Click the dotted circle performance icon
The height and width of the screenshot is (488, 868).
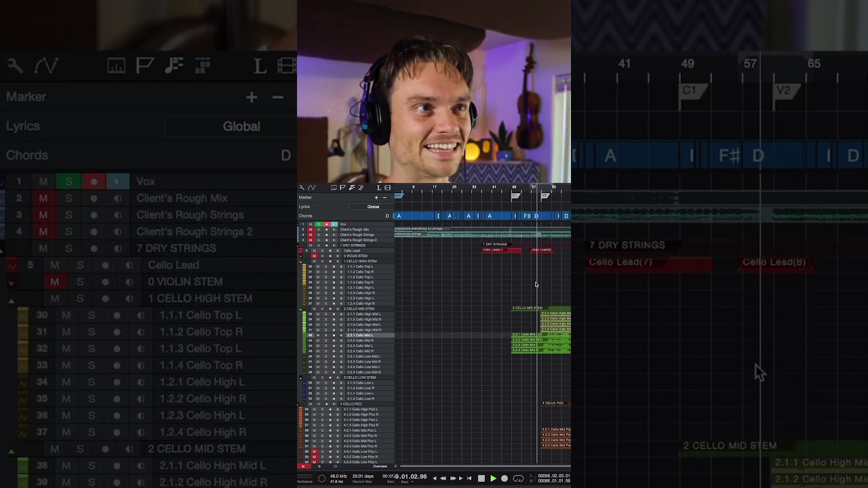pyautogui.click(x=322, y=479)
